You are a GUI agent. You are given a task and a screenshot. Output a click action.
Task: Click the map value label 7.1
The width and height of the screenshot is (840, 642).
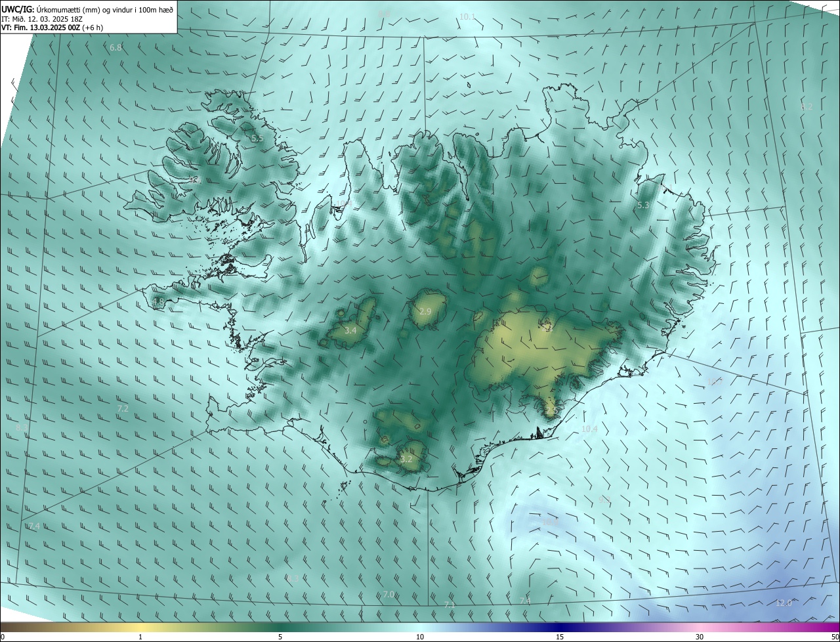(450, 604)
